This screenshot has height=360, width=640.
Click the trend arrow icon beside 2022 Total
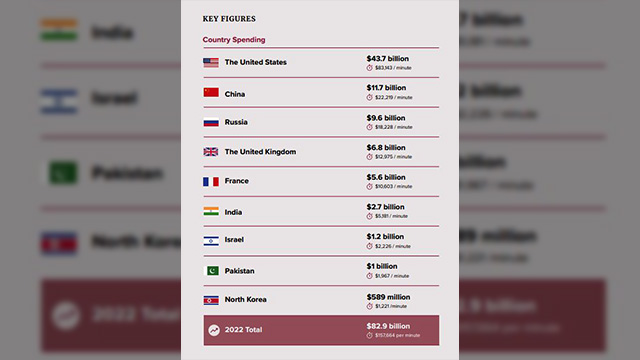click(x=214, y=330)
